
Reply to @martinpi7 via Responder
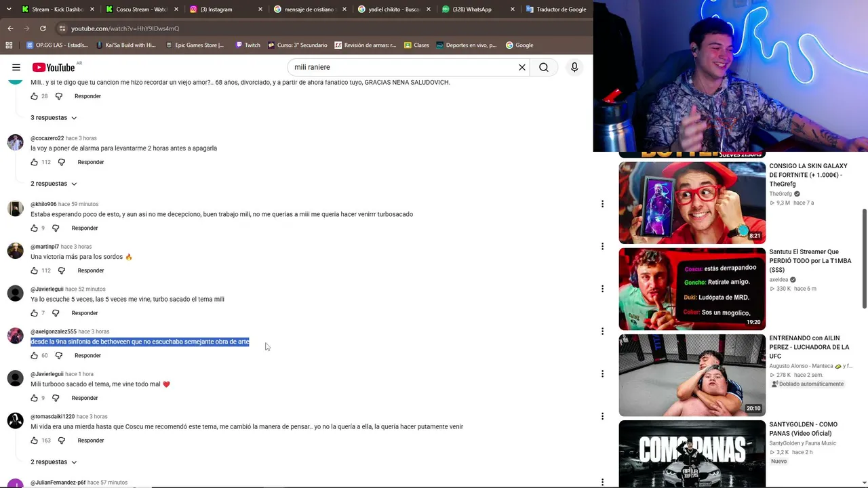(x=91, y=270)
